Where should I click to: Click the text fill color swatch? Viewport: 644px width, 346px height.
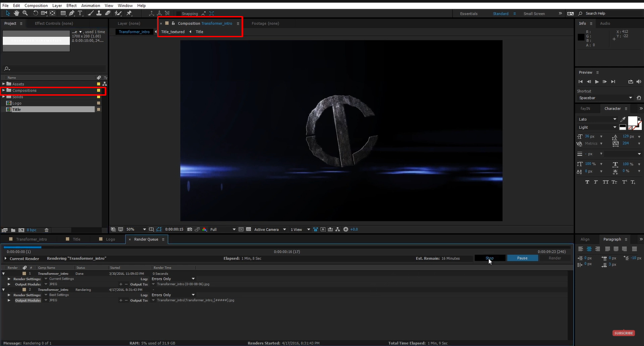tap(633, 121)
